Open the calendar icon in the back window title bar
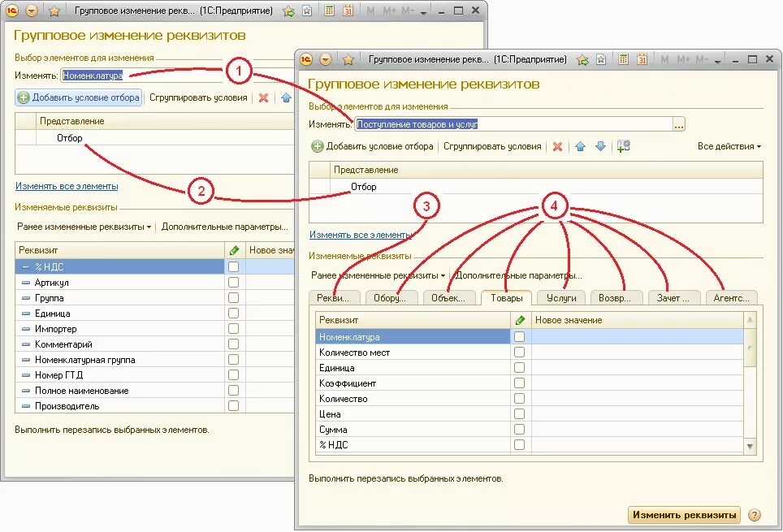The width and height of the screenshot is (783, 532). tap(348, 11)
